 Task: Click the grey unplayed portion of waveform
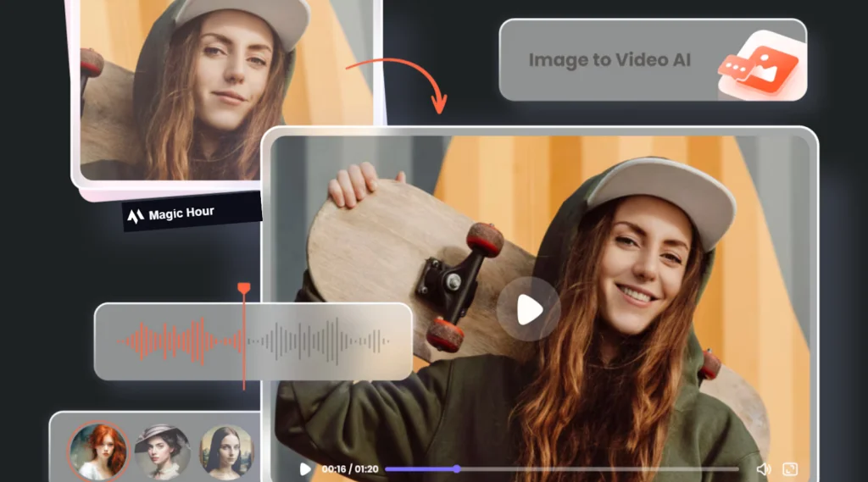click(322, 341)
